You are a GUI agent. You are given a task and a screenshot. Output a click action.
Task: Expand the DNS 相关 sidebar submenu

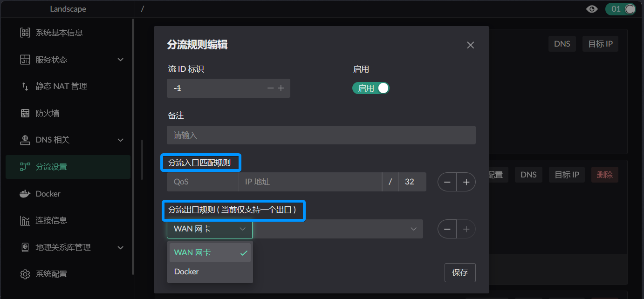121,140
